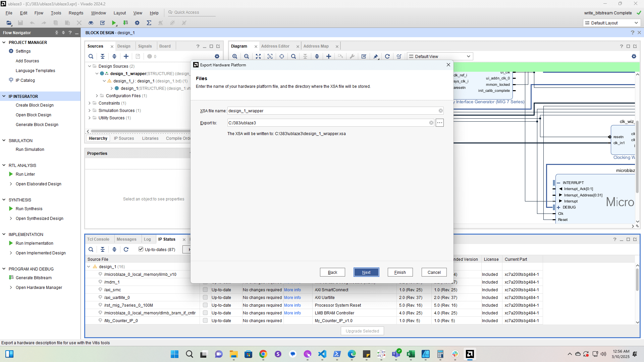
Task: Open the More info link for AXI Uartlite
Action: click(x=292, y=297)
